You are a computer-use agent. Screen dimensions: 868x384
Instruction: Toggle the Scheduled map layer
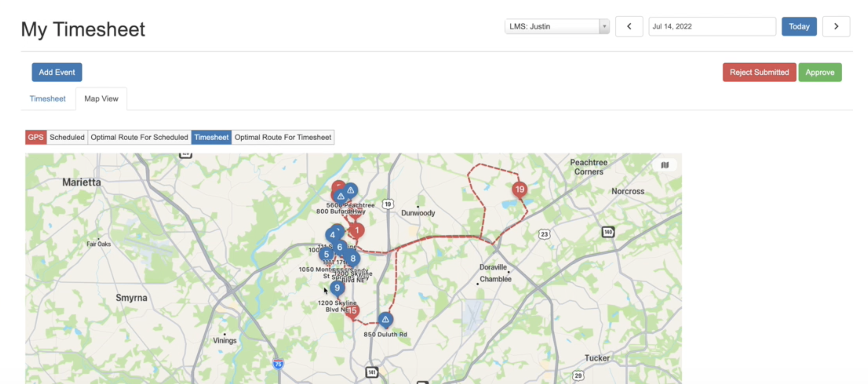coord(67,137)
